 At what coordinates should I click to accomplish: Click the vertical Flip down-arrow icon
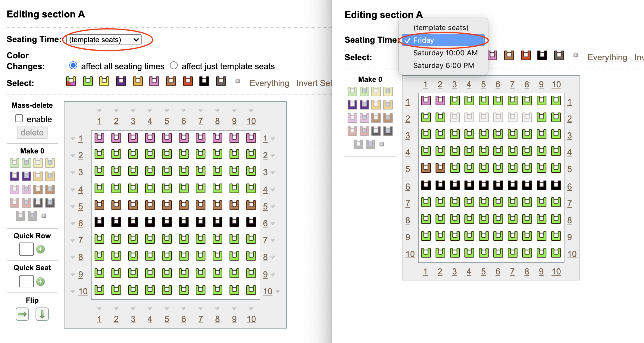(x=42, y=314)
